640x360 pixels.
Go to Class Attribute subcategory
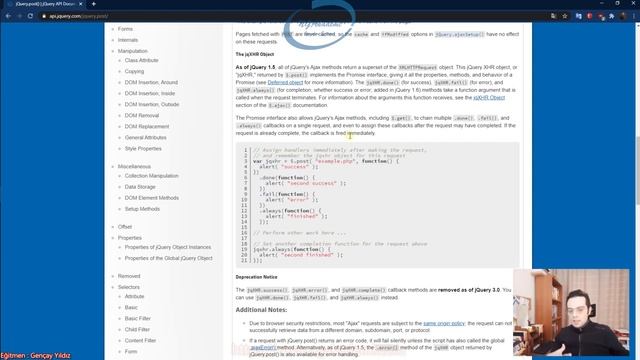(x=141, y=60)
